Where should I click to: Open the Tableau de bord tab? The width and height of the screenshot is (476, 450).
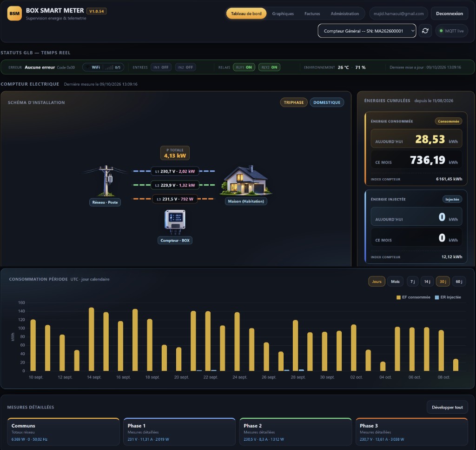(246, 13)
